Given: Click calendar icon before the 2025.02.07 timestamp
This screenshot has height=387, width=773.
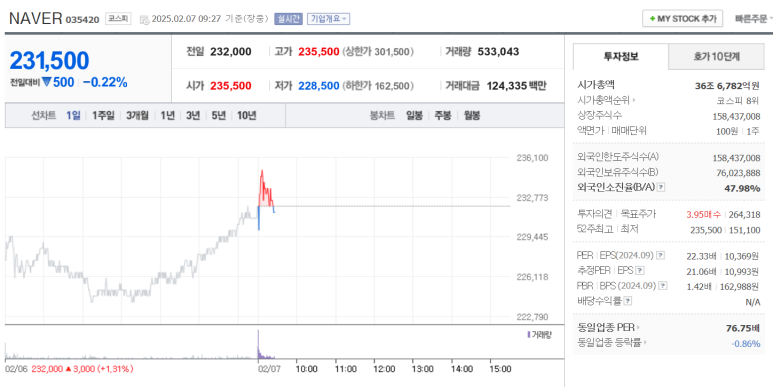Looking at the screenshot, I should (144, 19).
